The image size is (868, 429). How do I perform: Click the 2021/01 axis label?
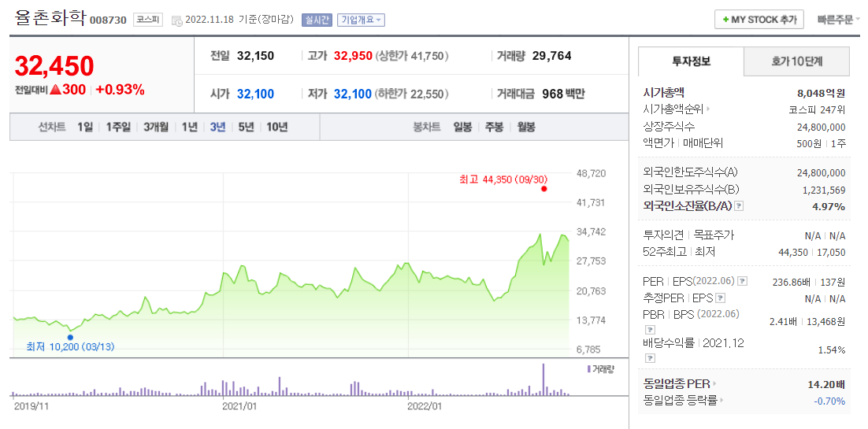click(x=239, y=406)
